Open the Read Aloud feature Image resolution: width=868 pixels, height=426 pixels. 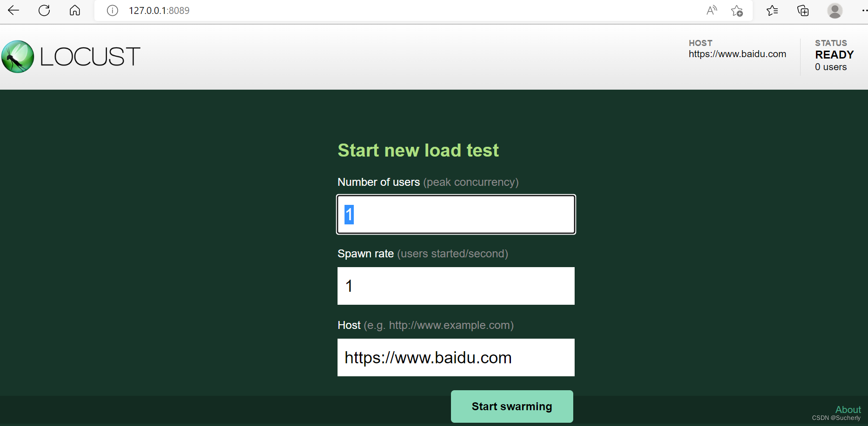tap(711, 10)
